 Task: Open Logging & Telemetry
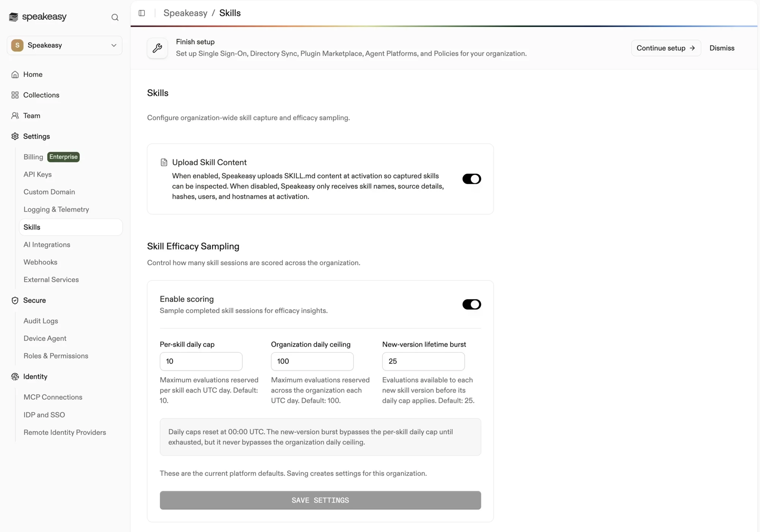56,209
